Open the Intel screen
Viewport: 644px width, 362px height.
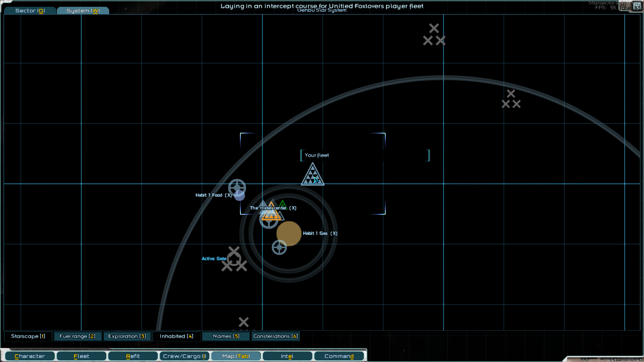287,356
